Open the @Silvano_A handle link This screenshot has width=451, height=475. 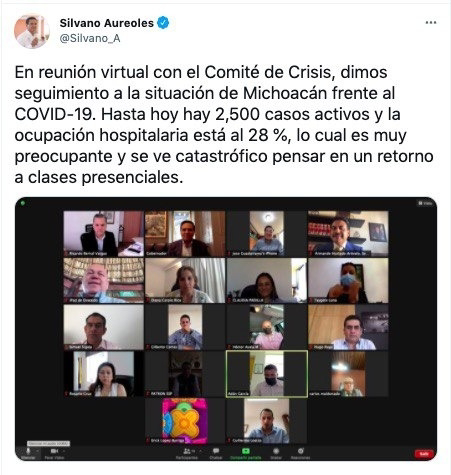(x=90, y=38)
